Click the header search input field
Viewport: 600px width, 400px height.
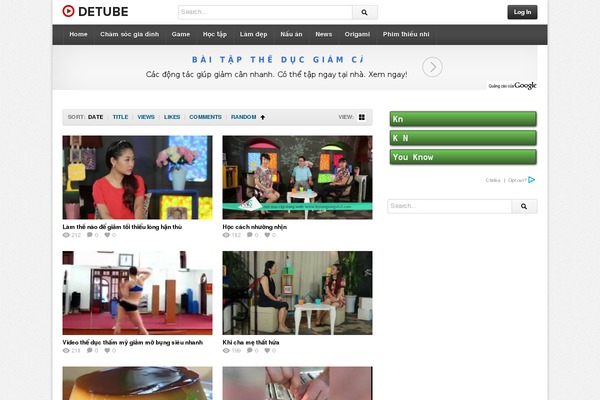tap(265, 12)
